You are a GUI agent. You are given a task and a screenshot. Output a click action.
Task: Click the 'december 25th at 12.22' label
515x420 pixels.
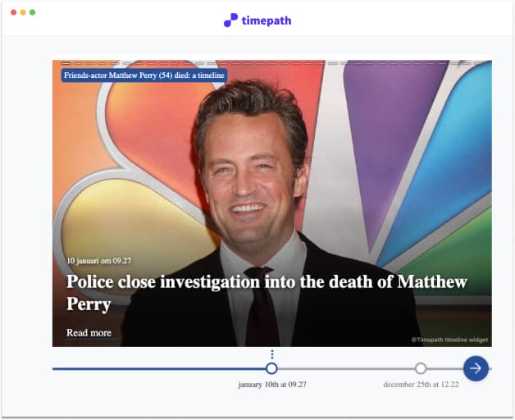point(421,384)
